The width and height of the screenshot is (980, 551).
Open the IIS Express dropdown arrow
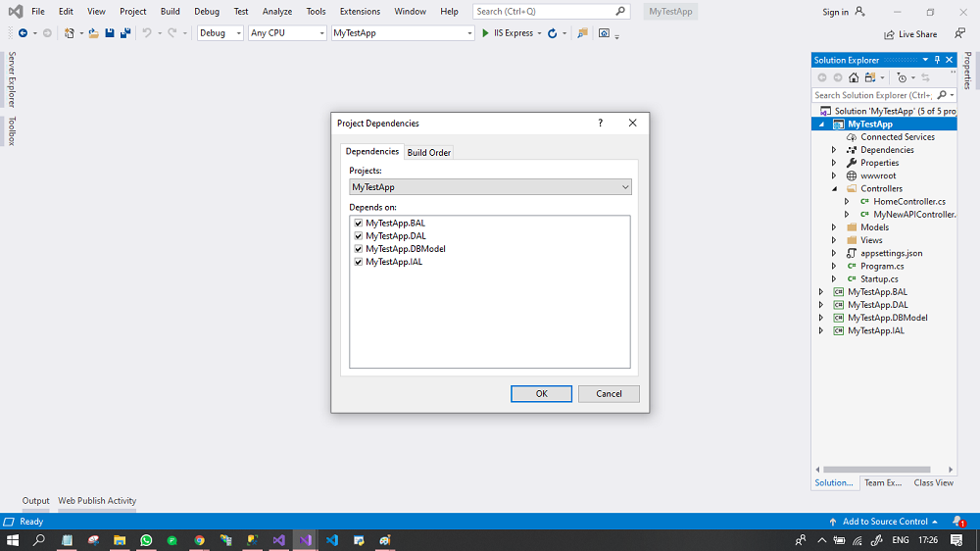pos(539,33)
